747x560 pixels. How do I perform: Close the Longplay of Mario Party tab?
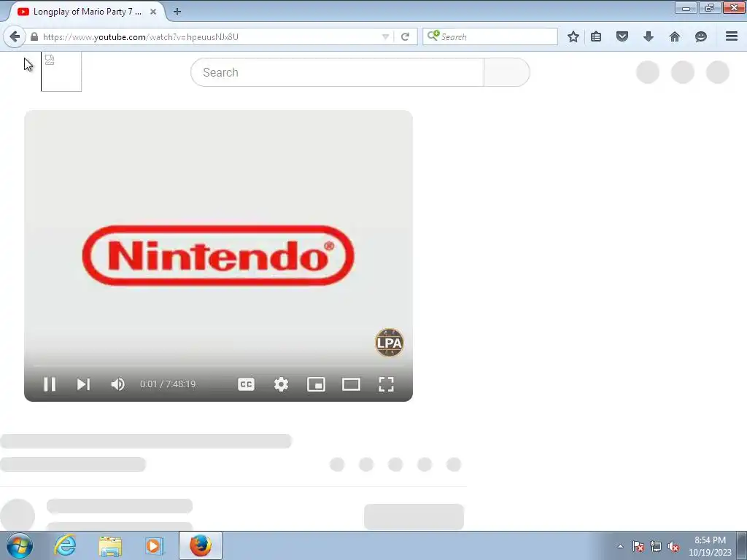(153, 12)
